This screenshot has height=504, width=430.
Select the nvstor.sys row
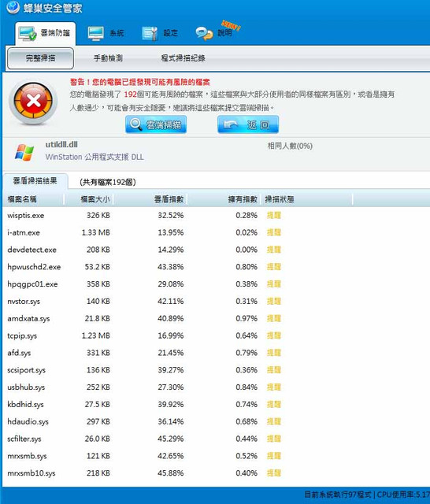click(216, 301)
